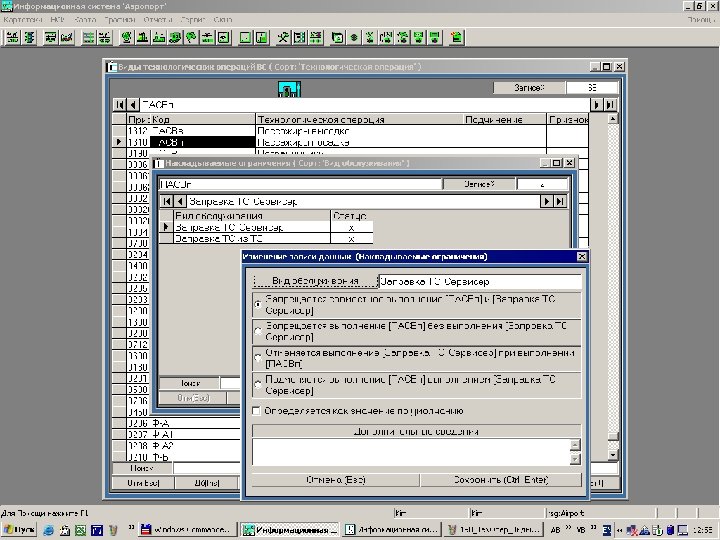Click 'Заправка ТС Сервисер' field in edit dialog
720x540 pixels.
(480, 281)
